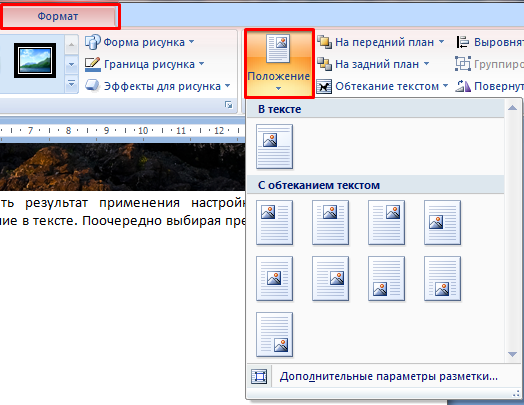The height and width of the screenshot is (405, 524).
Task: Select middle-right position with text wrapping
Action: (x=331, y=279)
